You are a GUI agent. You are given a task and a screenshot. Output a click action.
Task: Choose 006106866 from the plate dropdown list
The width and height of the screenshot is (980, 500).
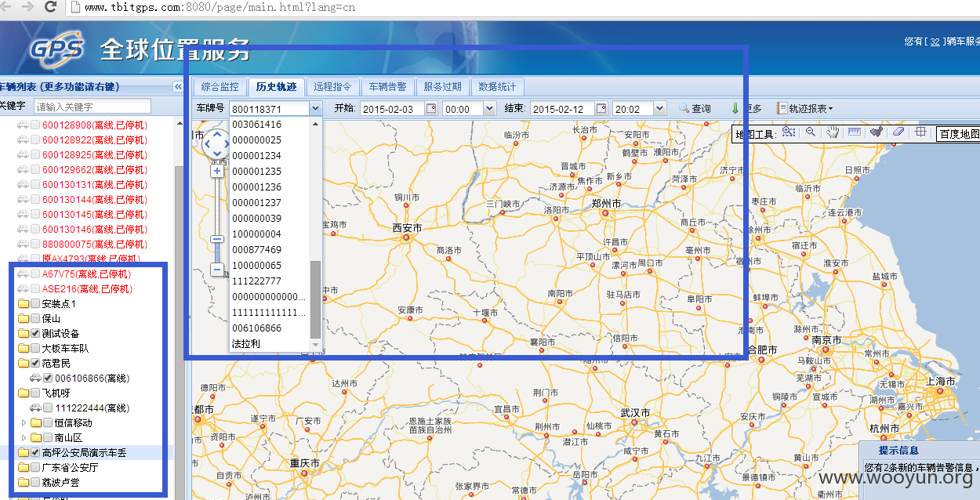click(270, 328)
